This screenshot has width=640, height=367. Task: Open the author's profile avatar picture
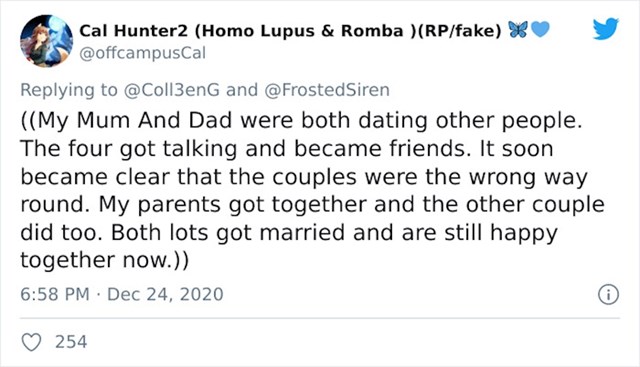tap(47, 41)
